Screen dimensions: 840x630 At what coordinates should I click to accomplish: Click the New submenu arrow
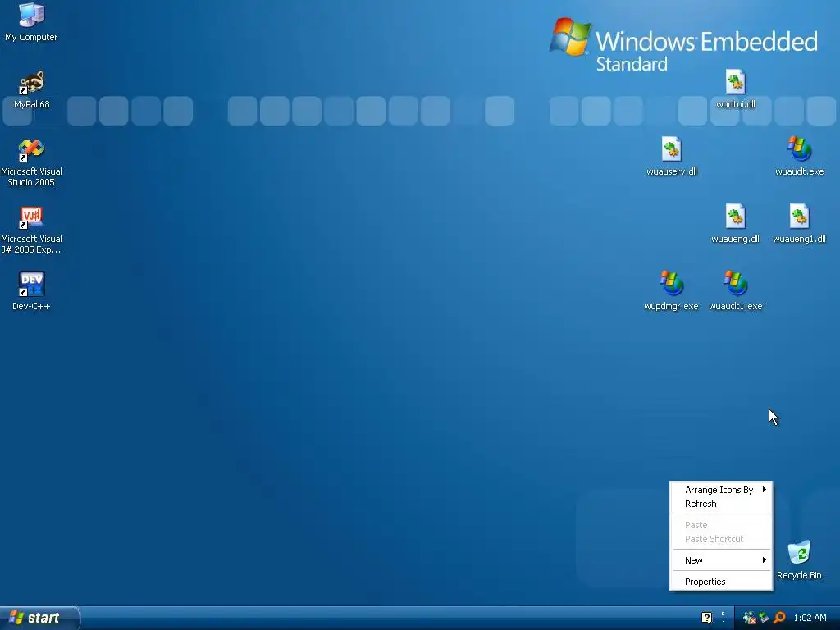(765, 559)
